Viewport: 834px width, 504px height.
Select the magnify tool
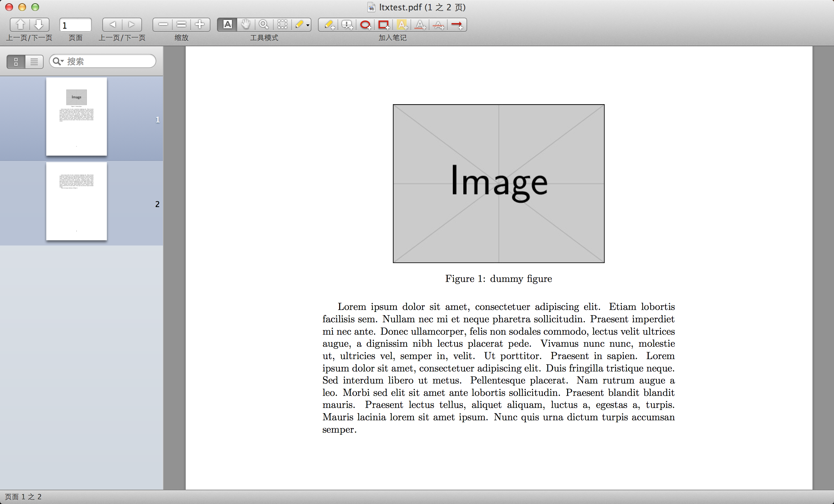click(x=264, y=25)
